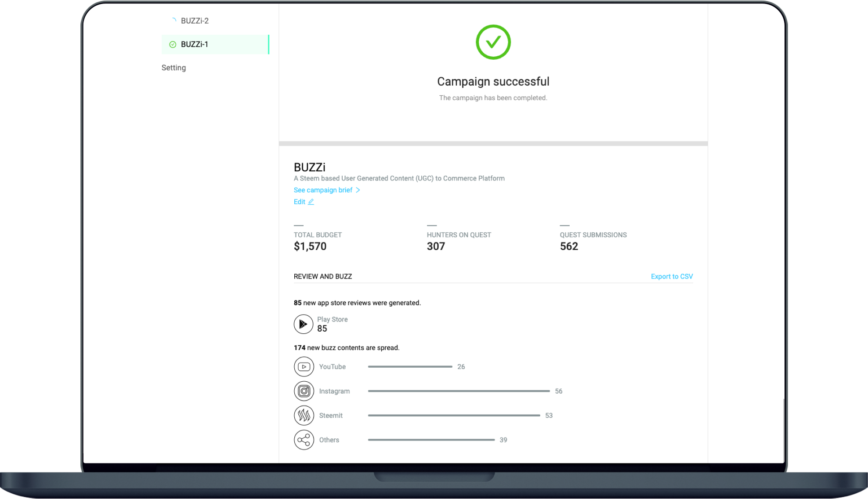Click the total budget value $1,570
Viewport: 868px width, 499px height.
[310, 246]
